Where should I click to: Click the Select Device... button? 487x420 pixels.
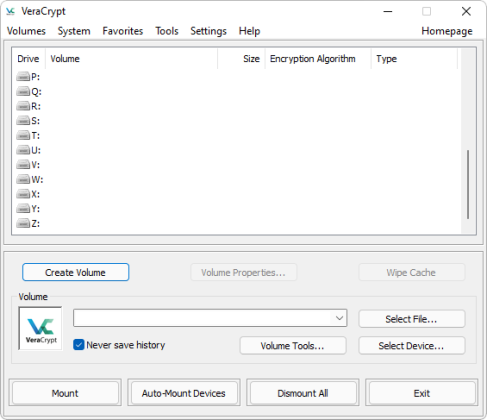coord(412,346)
